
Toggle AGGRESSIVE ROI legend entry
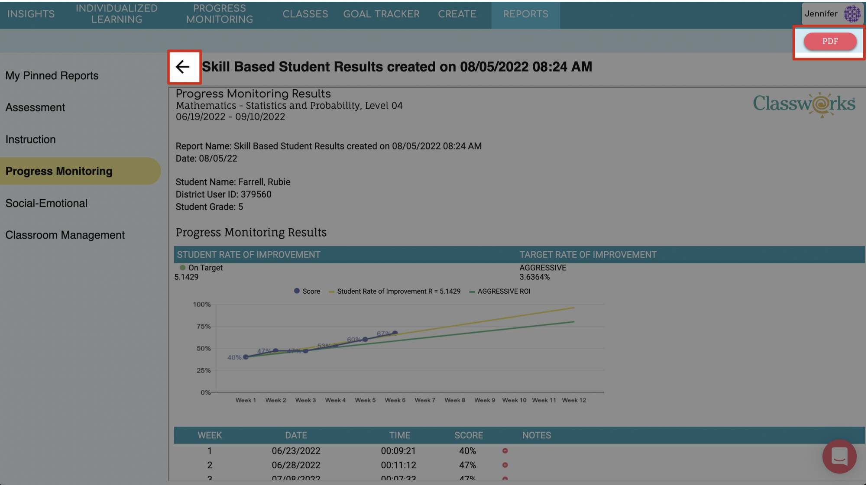(500, 292)
